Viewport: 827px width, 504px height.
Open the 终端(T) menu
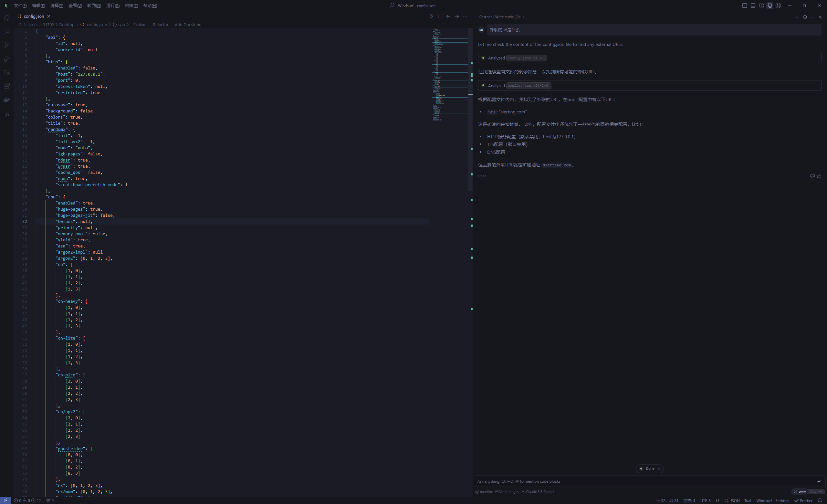pos(131,5)
